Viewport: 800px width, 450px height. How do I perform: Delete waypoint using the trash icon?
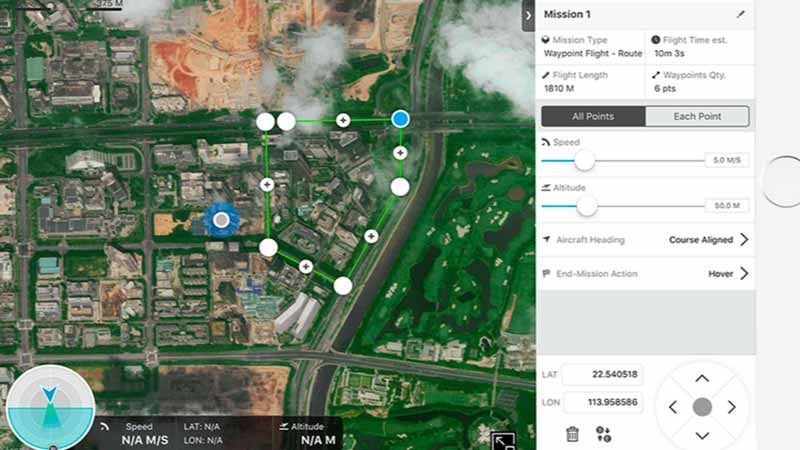572,434
